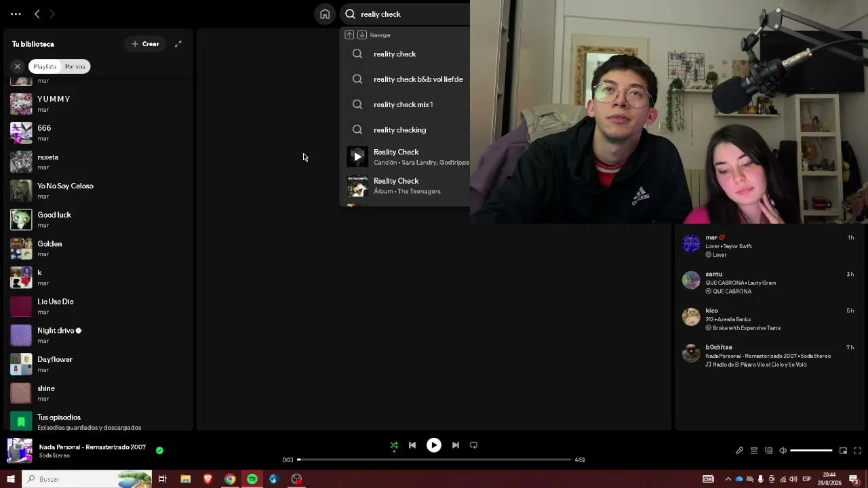The width and height of the screenshot is (868, 488).
Task: Choose the 'reality check b&b vol liefde' suggestion
Action: tap(406, 79)
